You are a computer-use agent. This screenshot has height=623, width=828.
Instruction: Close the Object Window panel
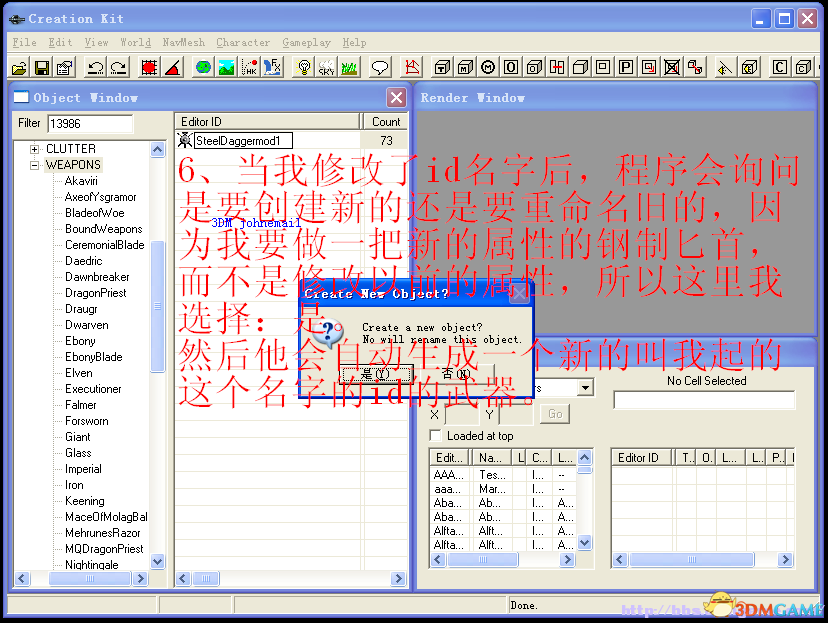tap(397, 98)
